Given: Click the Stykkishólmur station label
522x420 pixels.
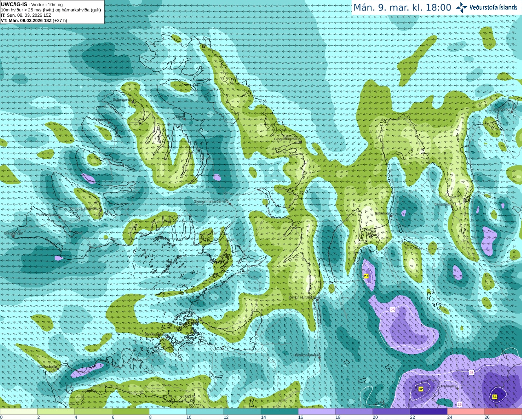Looking at the screenshot, I should [156, 334].
